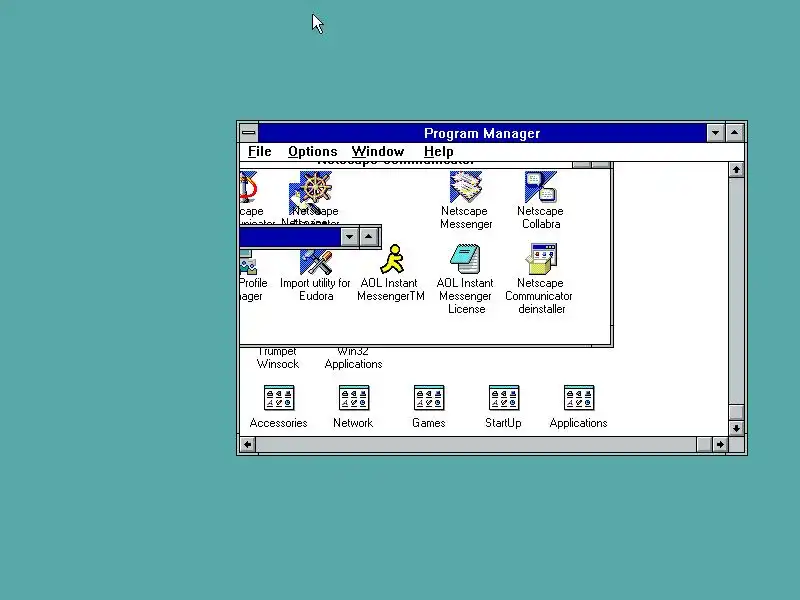Select the Games program group icon
Image resolution: width=800 pixels, height=600 pixels.
click(429, 398)
